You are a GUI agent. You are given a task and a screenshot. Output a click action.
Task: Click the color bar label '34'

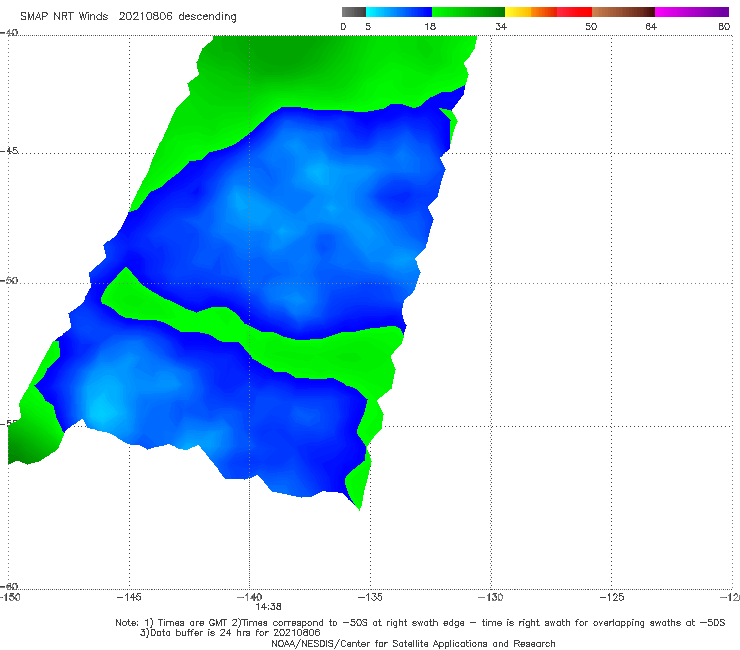coord(501,26)
